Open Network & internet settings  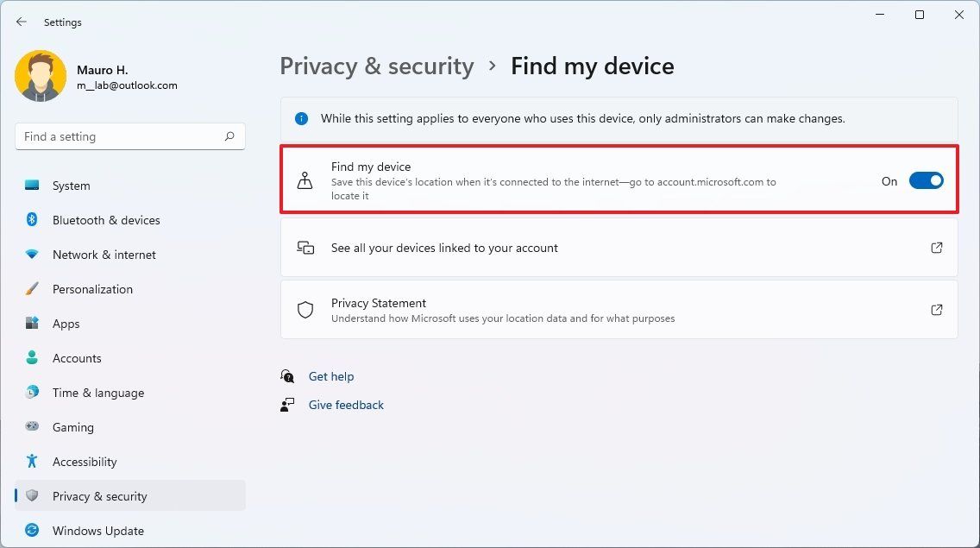click(x=104, y=254)
